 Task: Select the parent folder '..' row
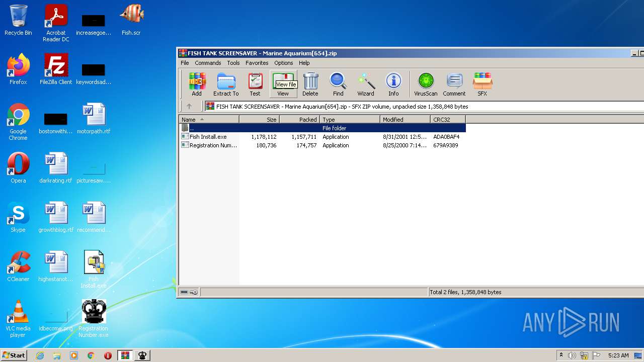point(323,128)
